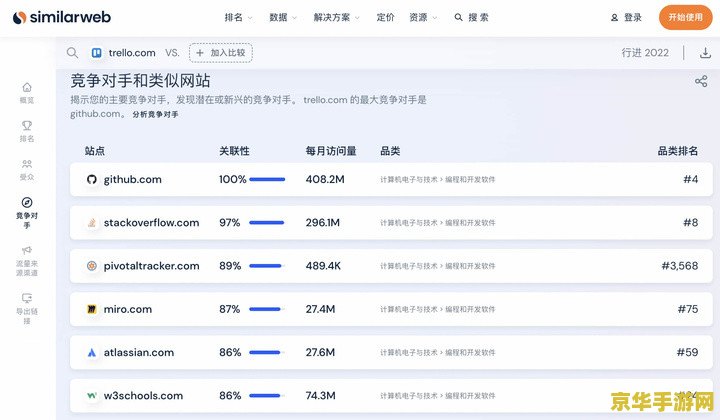
Task: Click the 关联性 column header
Action: [234, 151]
